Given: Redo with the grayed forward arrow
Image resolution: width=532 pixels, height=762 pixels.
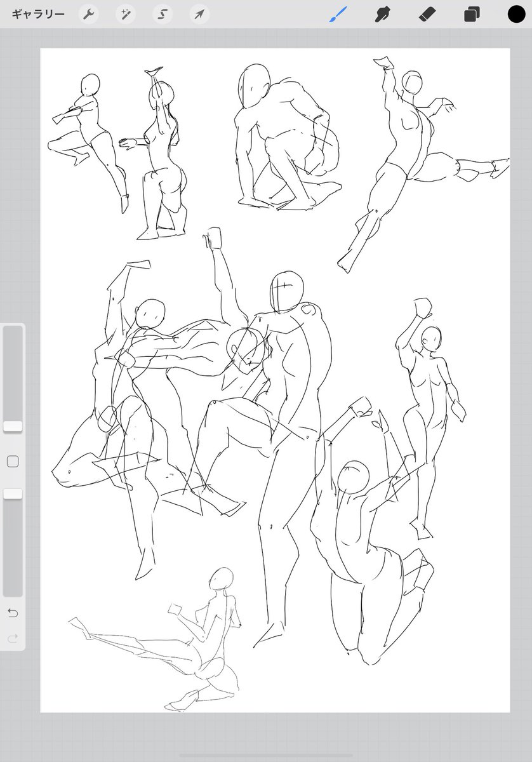Looking at the screenshot, I should point(13,638).
